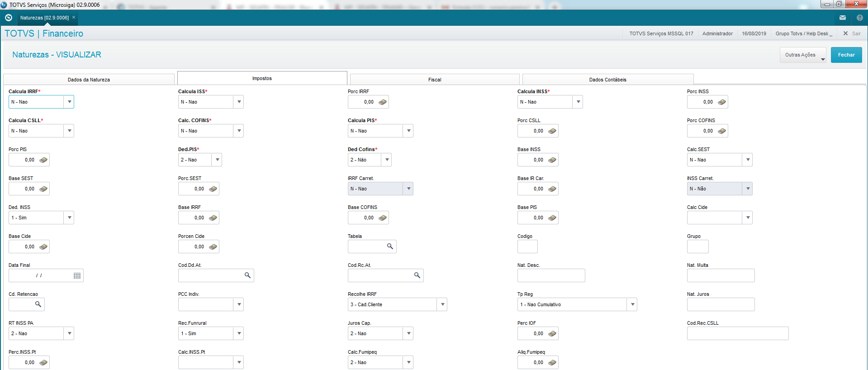Expand the Recolhe IRRF dropdown

442,304
